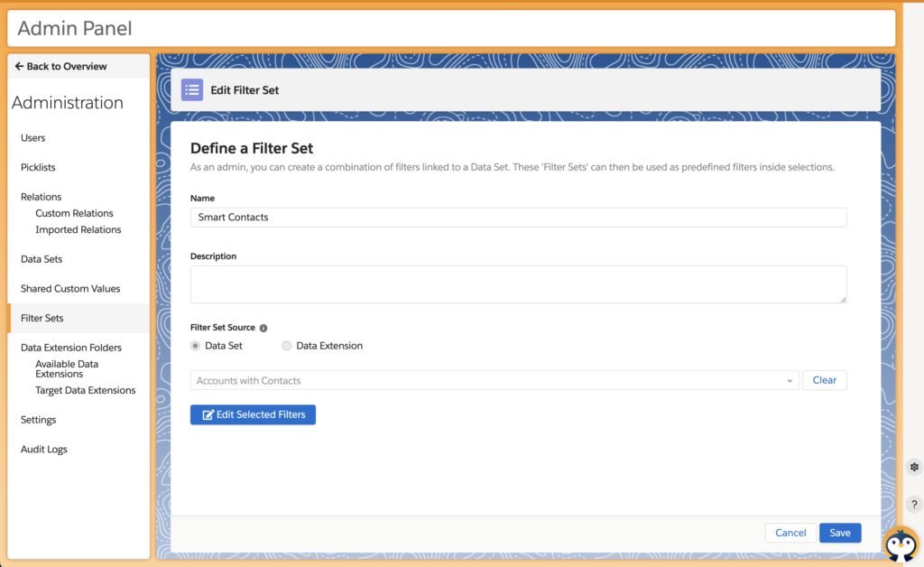This screenshot has width=924, height=567.
Task: Click the Edit Filter Set list icon
Action: pos(192,90)
